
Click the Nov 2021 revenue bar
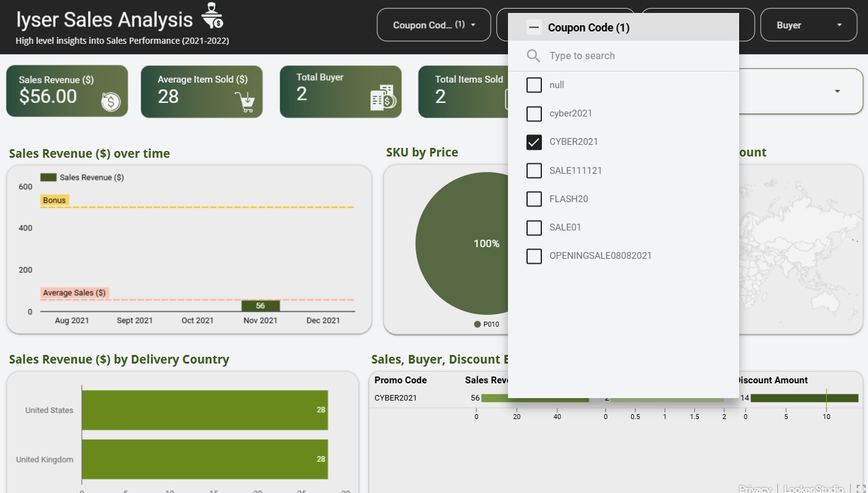pyautogui.click(x=260, y=306)
